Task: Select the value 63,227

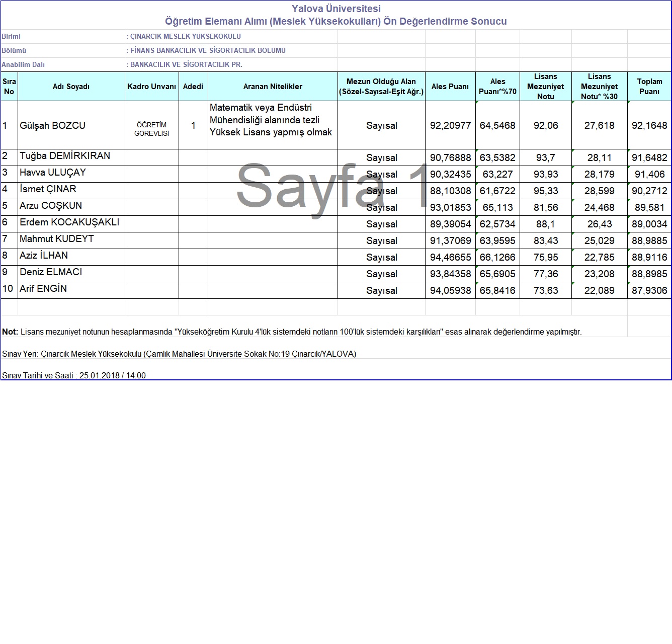Action: pos(497,174)
